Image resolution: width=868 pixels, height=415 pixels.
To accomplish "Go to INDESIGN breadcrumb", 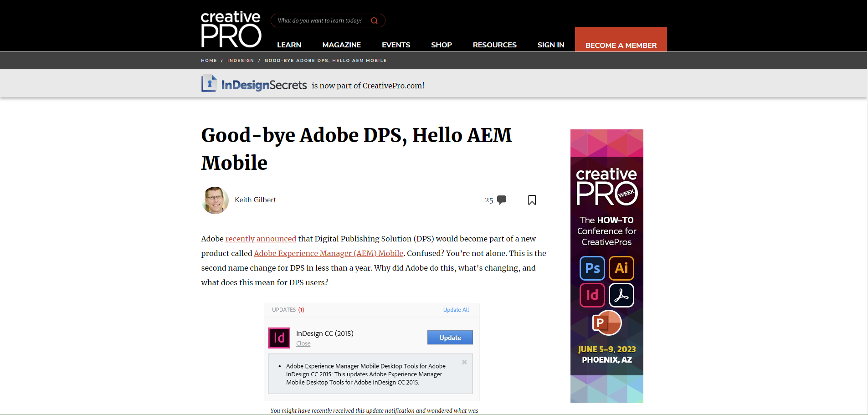I will [x=241, y=60].
